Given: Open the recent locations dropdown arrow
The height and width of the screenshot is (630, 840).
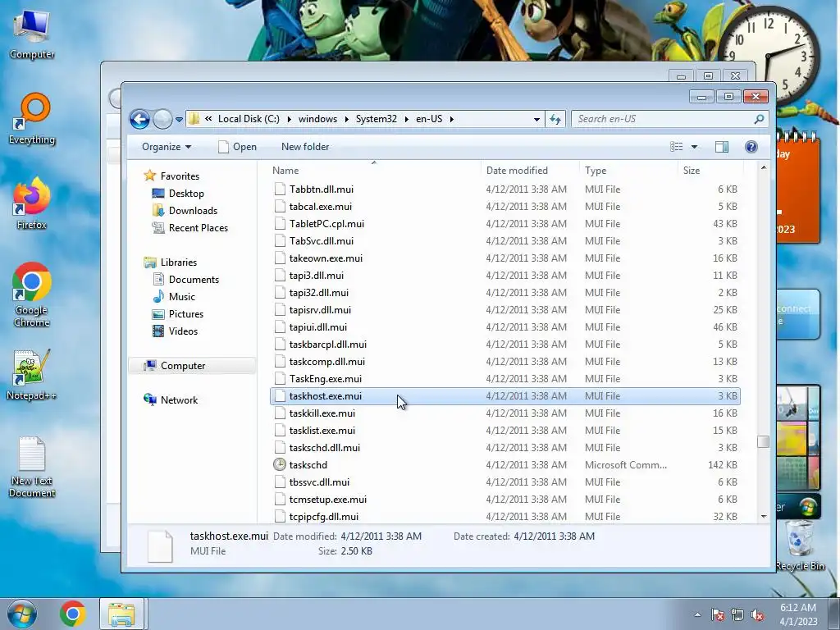Looking at the screenshot, I should tap(179, 120).
